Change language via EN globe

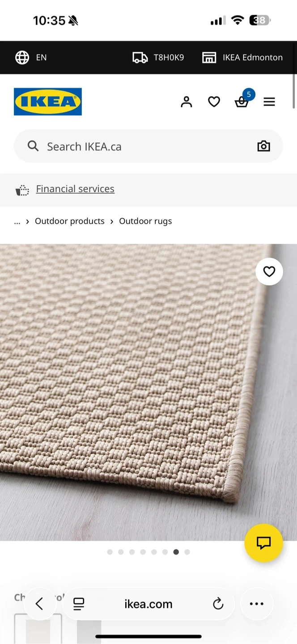[x=31, y=57]
